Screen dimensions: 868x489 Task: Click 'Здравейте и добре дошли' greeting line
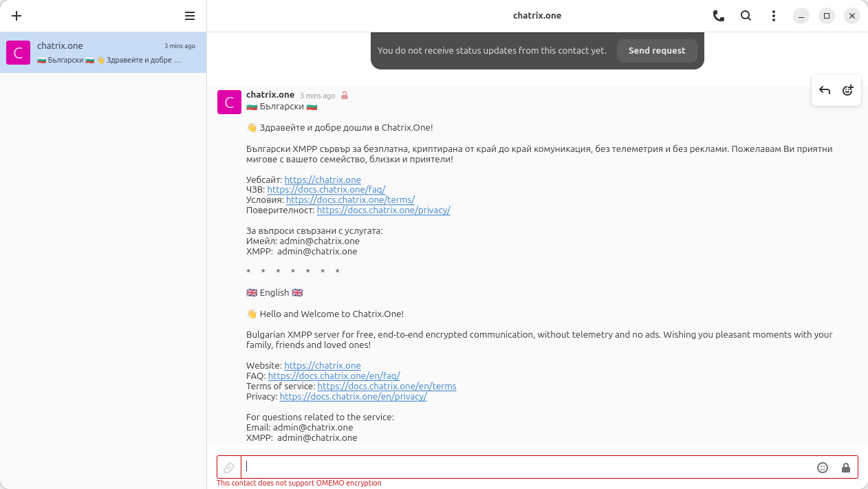[340, 127]
